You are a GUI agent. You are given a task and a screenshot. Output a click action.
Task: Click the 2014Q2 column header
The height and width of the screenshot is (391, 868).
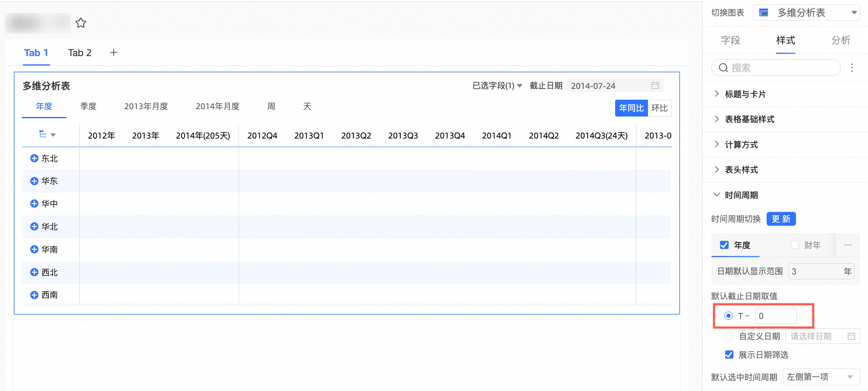click(x=544, y=136)
